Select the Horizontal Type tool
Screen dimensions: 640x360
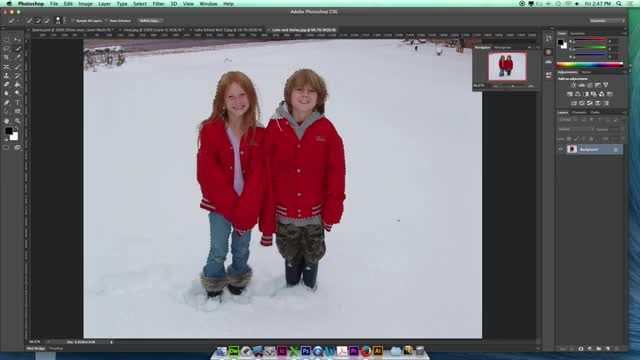(18, 102)
